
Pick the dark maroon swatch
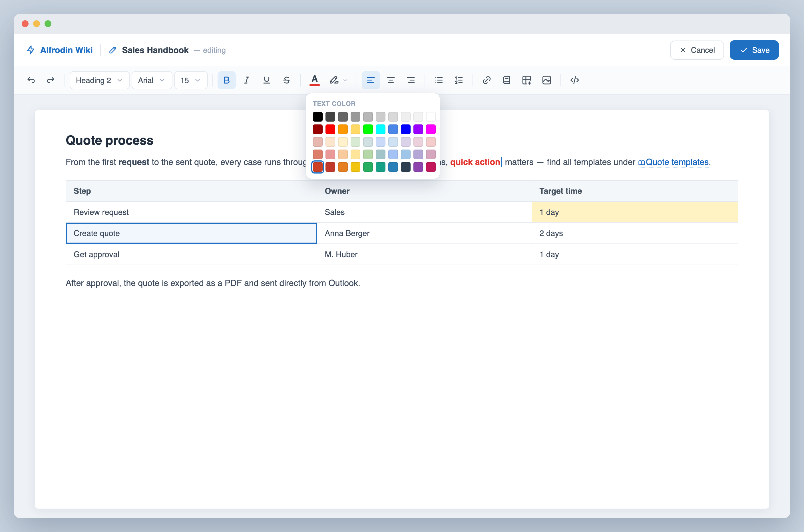[x=318, y=129]
